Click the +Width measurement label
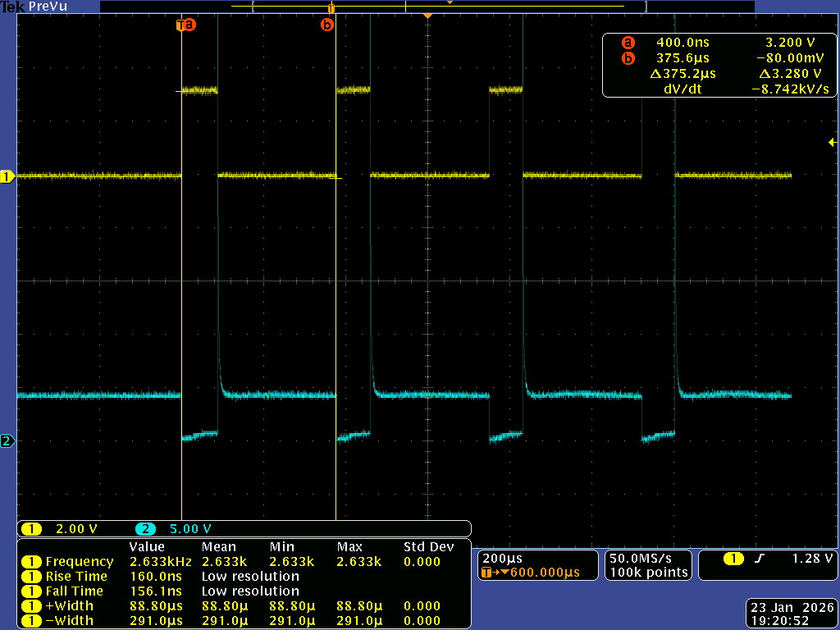Viewport: 840px width, 630px height. (69, 606)
